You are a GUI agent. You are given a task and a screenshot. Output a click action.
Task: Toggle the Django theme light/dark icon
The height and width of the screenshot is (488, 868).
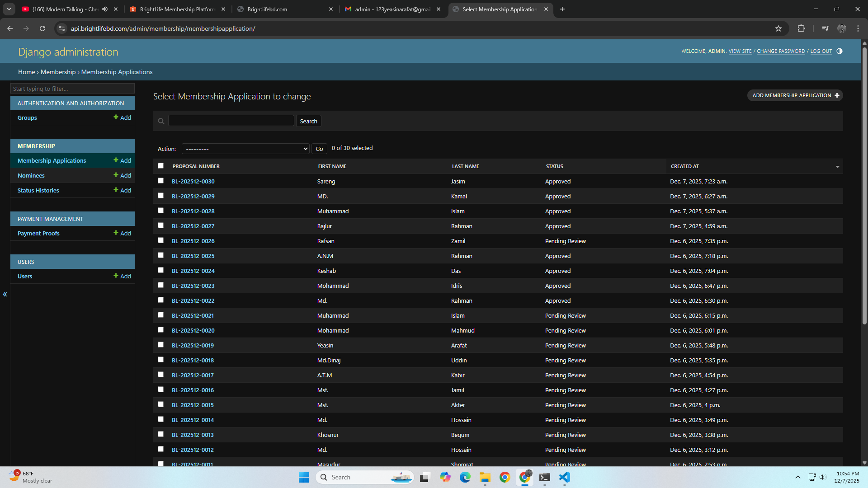coord(839,51)
